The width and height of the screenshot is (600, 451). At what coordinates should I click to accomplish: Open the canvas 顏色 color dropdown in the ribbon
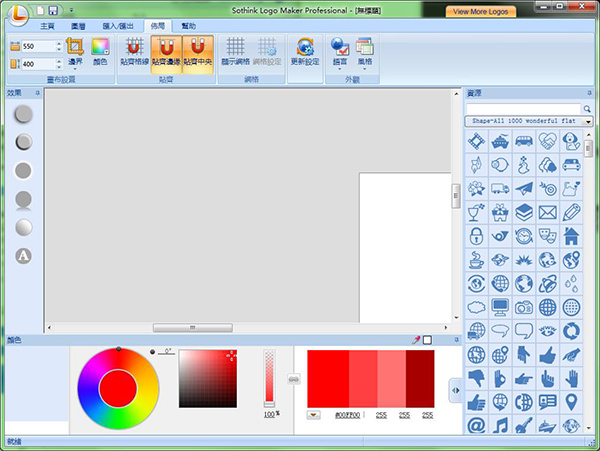click(100, 52)
